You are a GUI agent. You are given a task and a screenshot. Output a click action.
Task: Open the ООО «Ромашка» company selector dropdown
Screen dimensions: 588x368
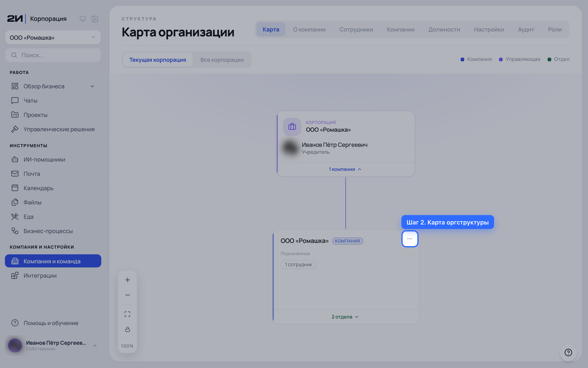[53, 37]
